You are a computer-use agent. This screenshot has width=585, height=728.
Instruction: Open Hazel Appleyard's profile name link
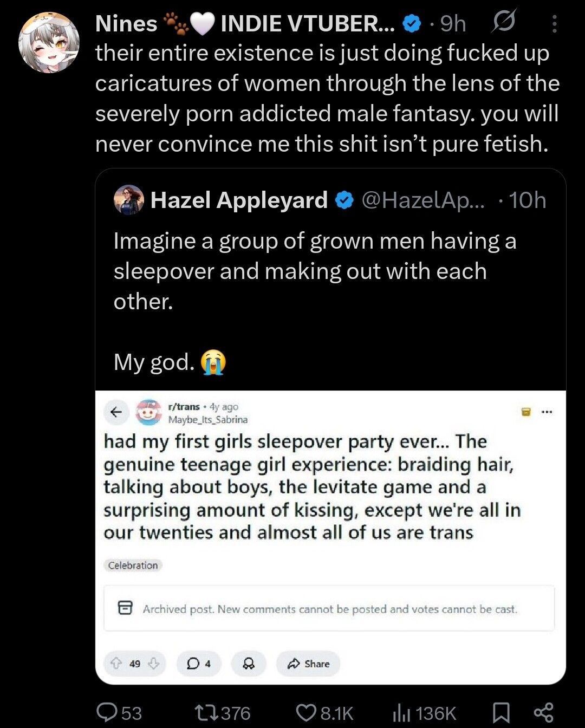pyautogui.click(x=239, y=200)
